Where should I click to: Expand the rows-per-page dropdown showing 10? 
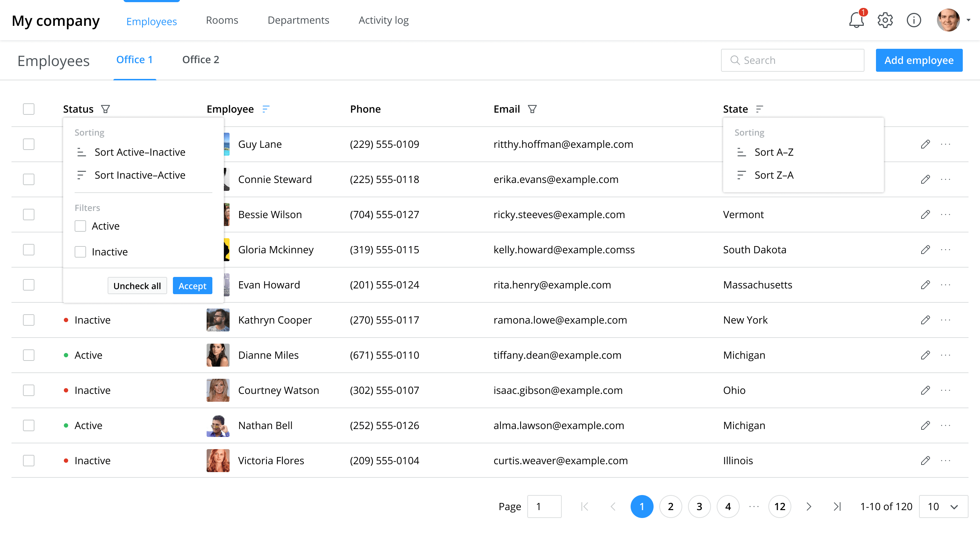[x=943, y=507]
